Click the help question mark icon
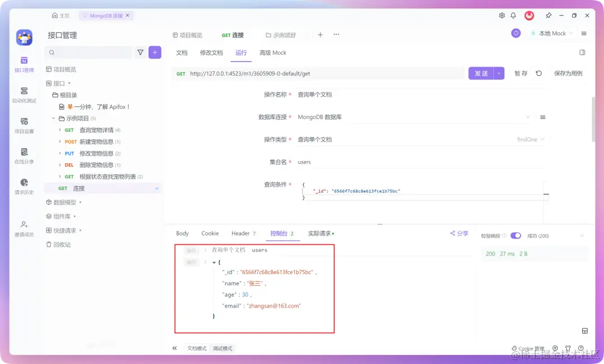The image size is (604, 364). coord(581,348)
